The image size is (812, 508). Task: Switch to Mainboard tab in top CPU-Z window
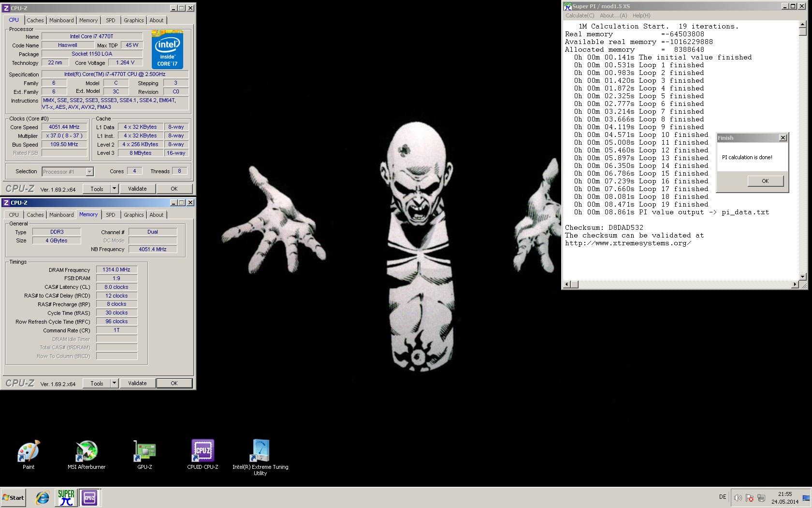(x=61, y=20)
